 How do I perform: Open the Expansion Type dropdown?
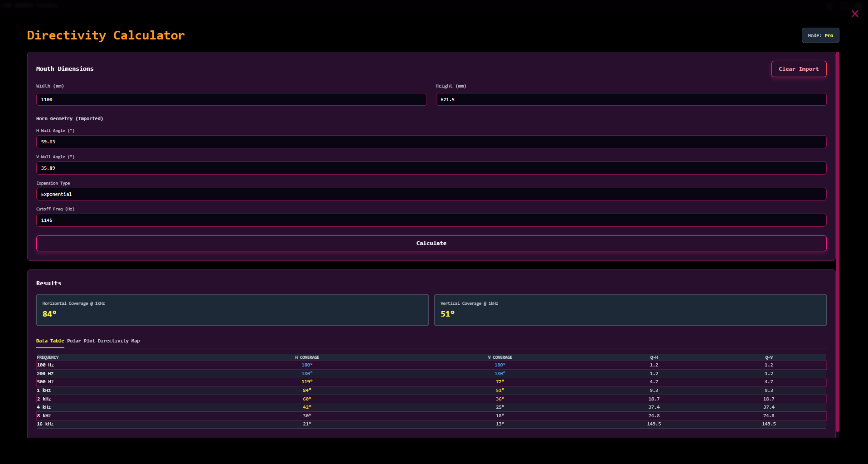[431, 194]
